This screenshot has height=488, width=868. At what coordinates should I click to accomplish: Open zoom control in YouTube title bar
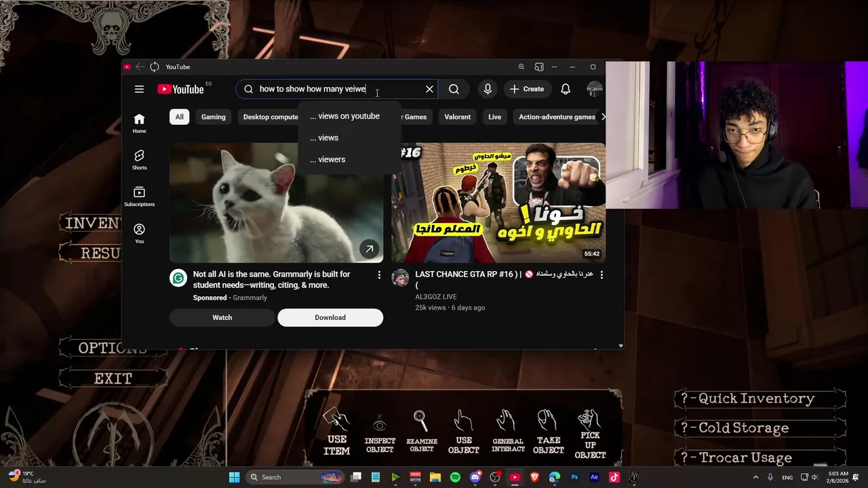(x=521, y=66)
